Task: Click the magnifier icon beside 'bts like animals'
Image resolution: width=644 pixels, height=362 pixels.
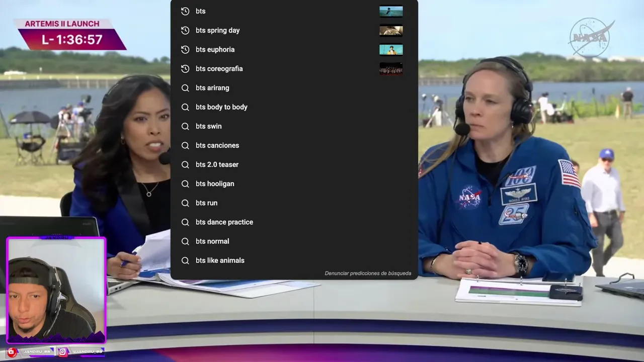Action: click(185, 260)
